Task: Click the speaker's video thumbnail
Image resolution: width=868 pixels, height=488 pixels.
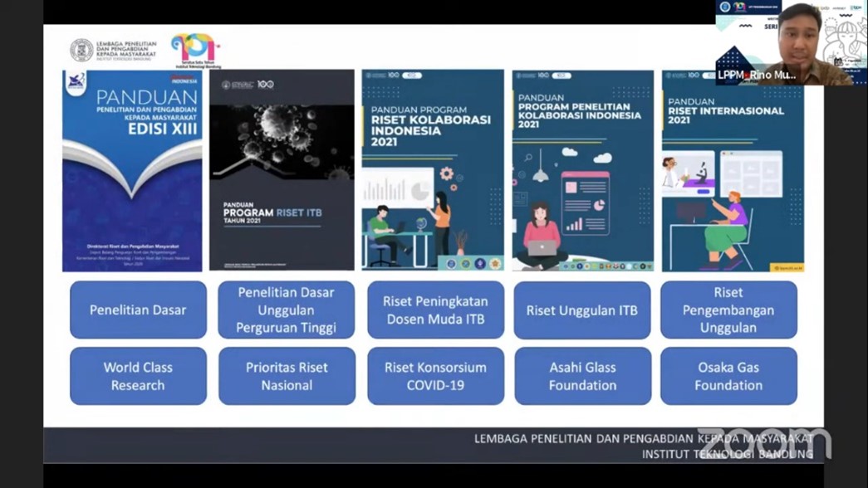Action: coord(791,43)
